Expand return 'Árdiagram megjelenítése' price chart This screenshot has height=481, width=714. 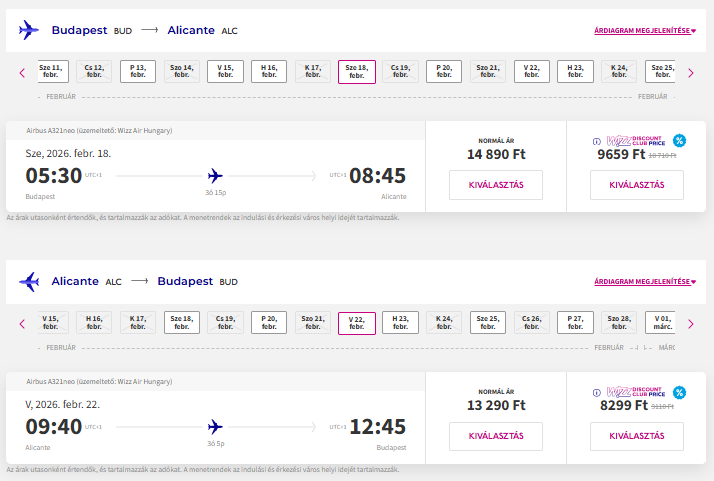(x=644, y=282)
